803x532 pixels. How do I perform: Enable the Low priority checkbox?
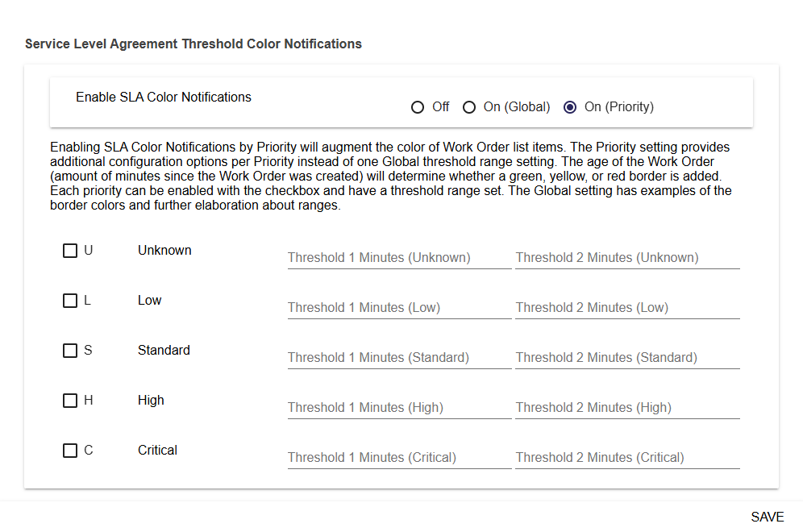70,300
